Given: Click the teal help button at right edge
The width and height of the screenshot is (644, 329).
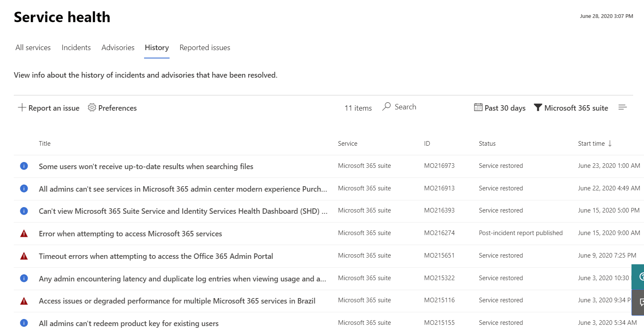Looking at the screenshot, I should click(638, 276).
